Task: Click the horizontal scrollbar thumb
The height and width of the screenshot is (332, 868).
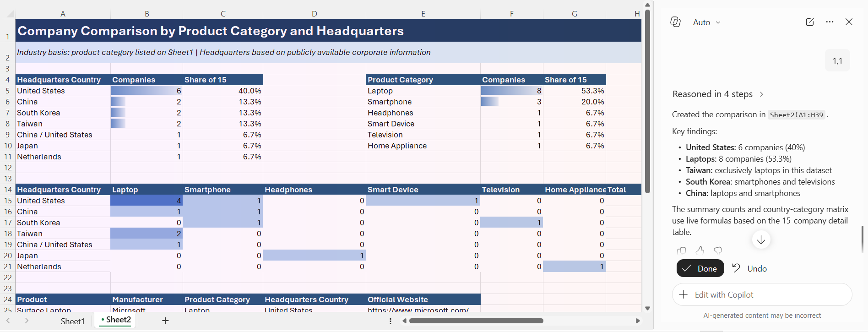Action: (x=476, y=321)
